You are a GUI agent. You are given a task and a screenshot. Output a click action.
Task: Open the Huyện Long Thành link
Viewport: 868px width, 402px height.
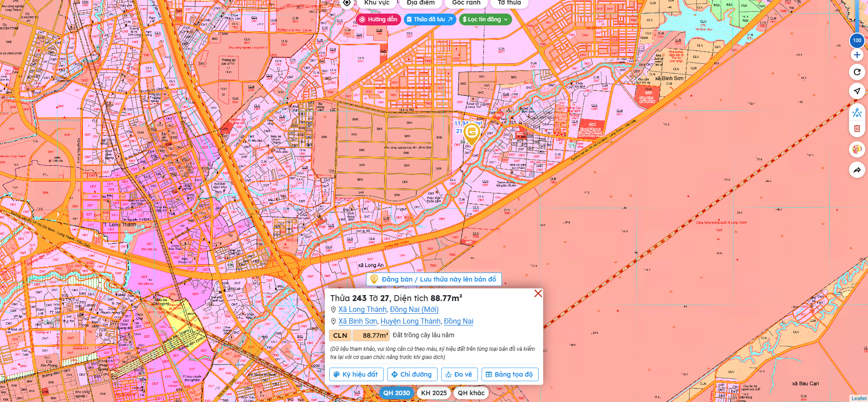pos(410,321)
